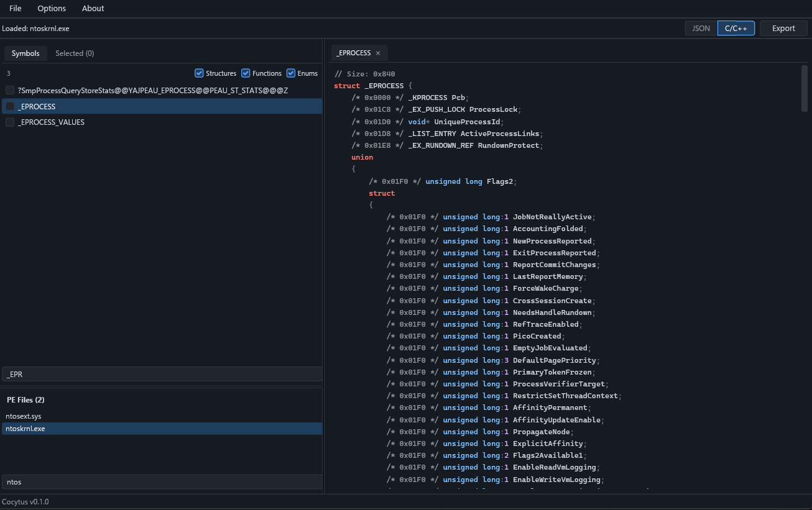
Task: Click the code view vertical scrollbar
Action: point(805,88)
